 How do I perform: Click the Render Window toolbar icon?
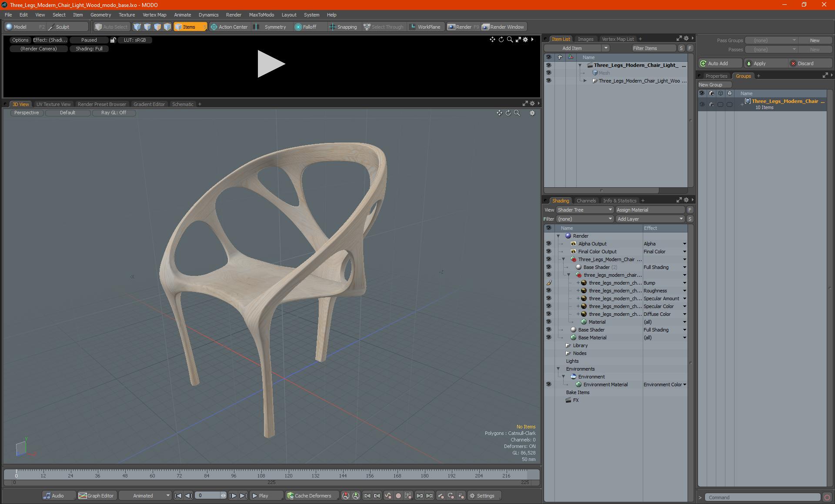[486, 27]
